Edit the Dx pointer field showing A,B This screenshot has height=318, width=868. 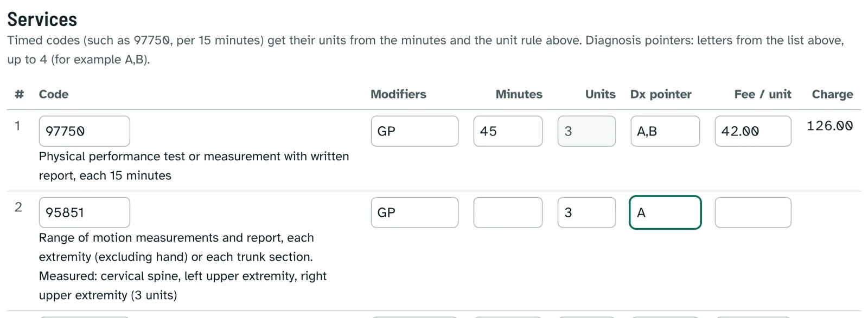click(x=665, y=131)
